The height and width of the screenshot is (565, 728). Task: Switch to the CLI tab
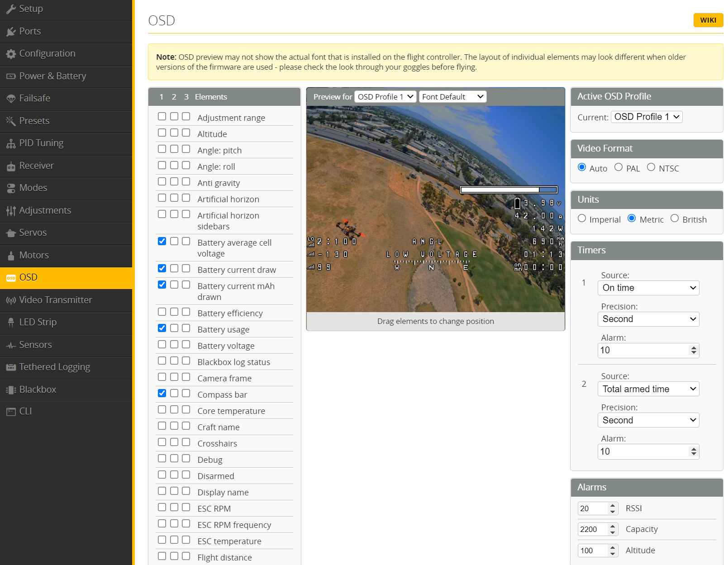tap(25, 412)
